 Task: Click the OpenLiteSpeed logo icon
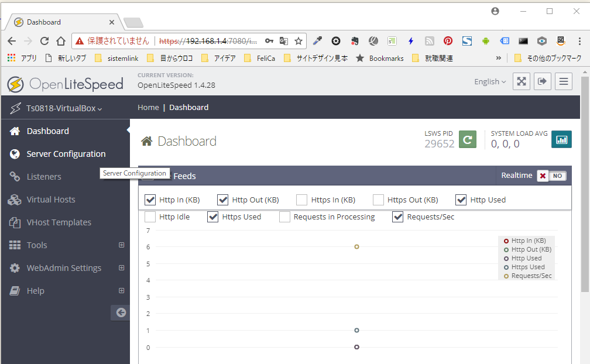coord(15,84)
